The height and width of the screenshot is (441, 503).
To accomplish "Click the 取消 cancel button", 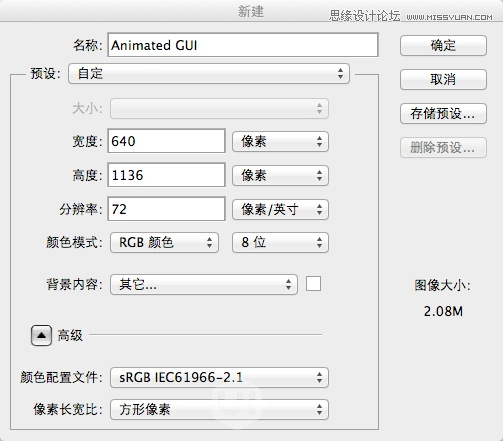I will pos(443,79).
